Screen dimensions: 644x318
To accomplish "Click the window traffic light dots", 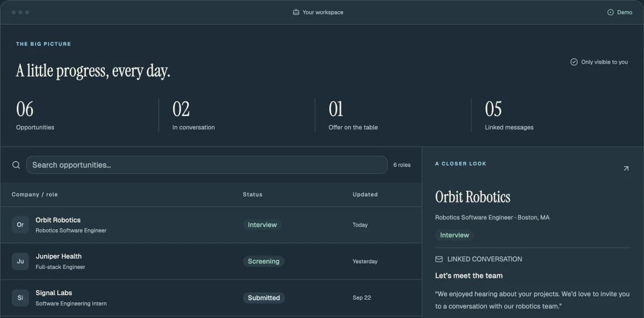I will point(20,12).
